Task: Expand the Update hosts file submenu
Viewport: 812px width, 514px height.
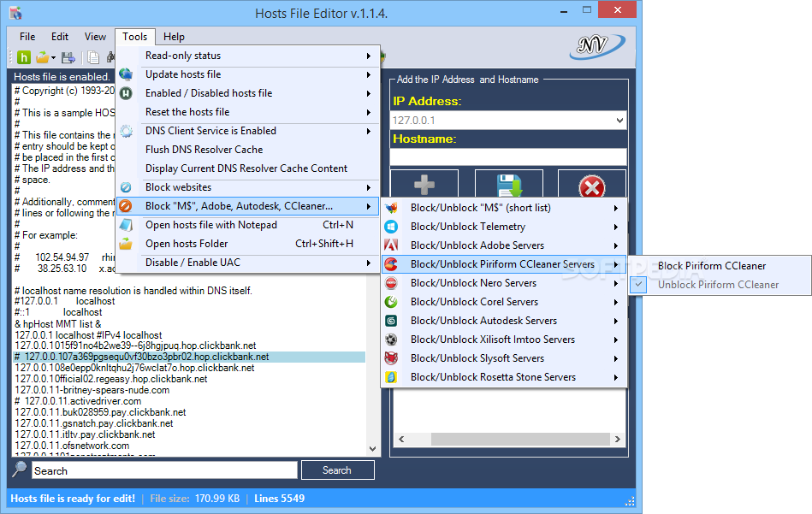Action: 368,74
